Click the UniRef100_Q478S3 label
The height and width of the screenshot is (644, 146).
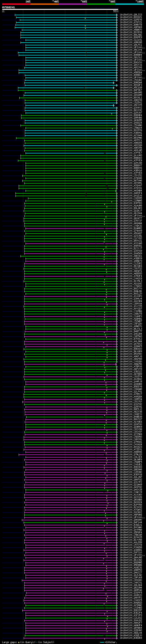pos(131,344)
